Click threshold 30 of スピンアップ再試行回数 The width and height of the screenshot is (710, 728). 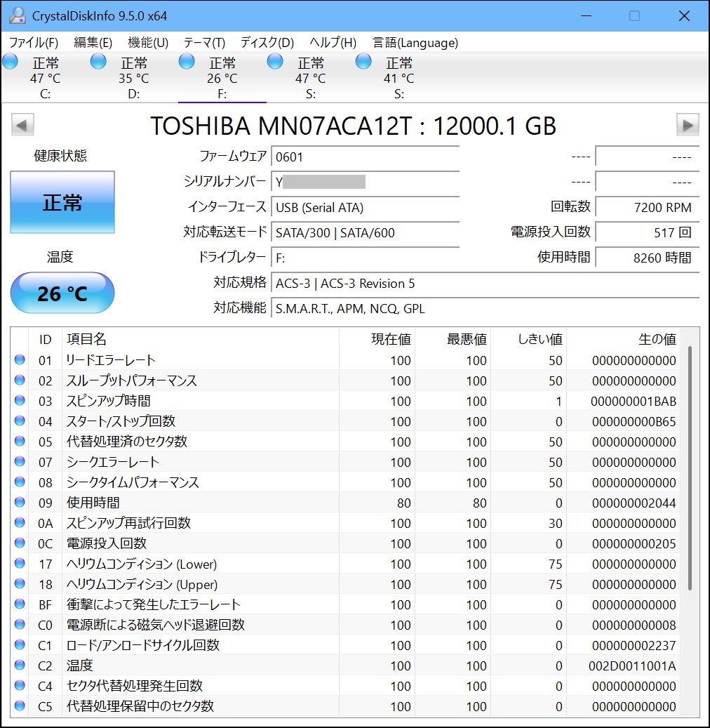click(x=556, y=523)
